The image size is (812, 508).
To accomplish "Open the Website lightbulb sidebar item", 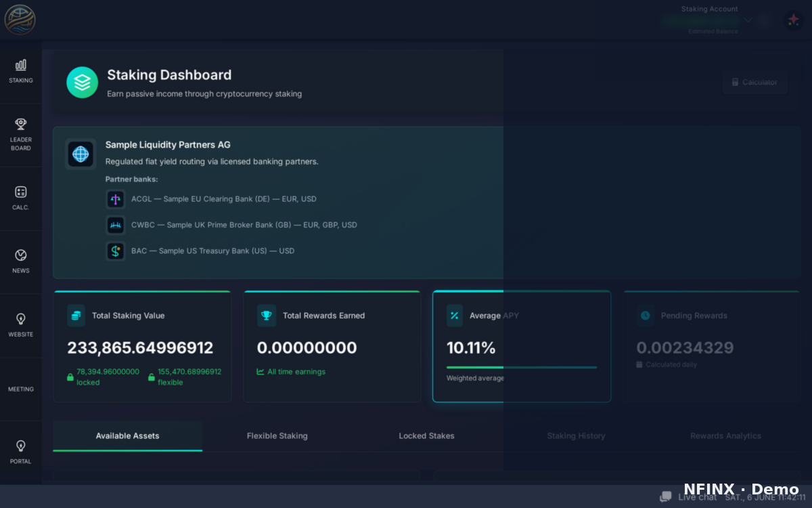I will 21,325.
